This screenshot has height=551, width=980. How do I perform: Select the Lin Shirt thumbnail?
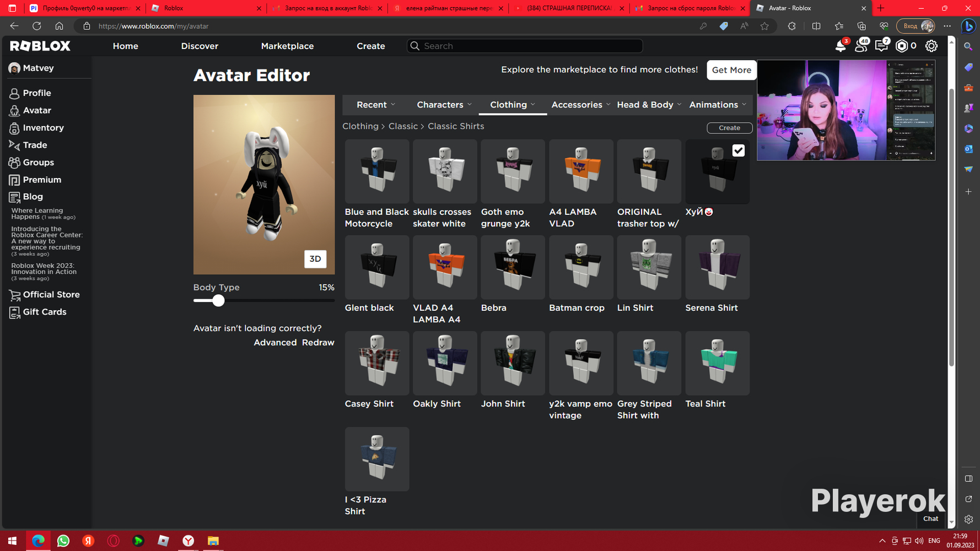point(649,267)
